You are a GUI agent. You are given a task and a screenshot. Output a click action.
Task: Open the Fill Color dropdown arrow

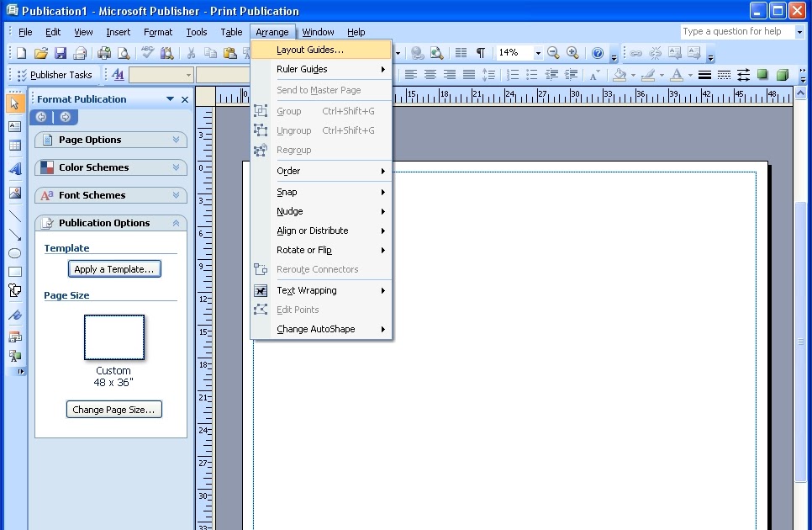pyautogui.click(x=633, y=75)
